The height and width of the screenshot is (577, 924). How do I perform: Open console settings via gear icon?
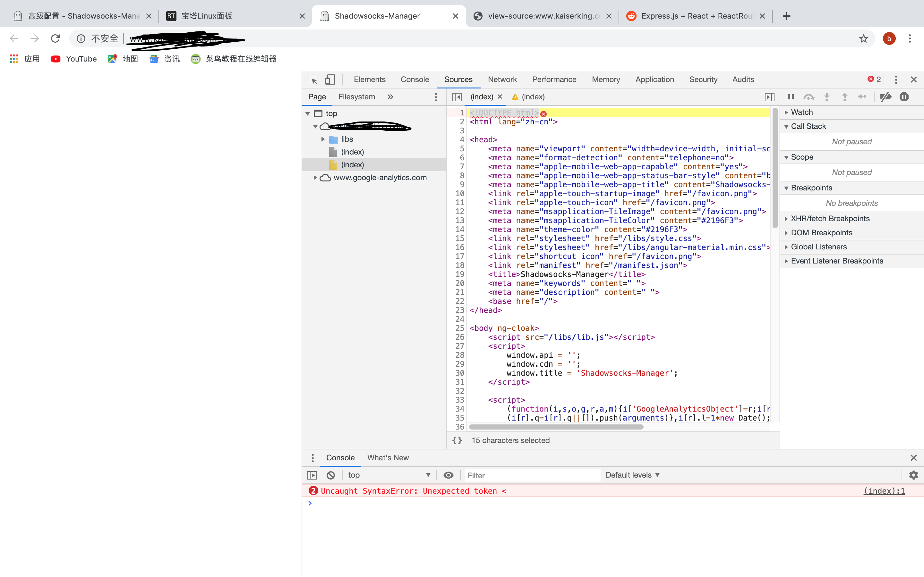(x=913, y=475)
